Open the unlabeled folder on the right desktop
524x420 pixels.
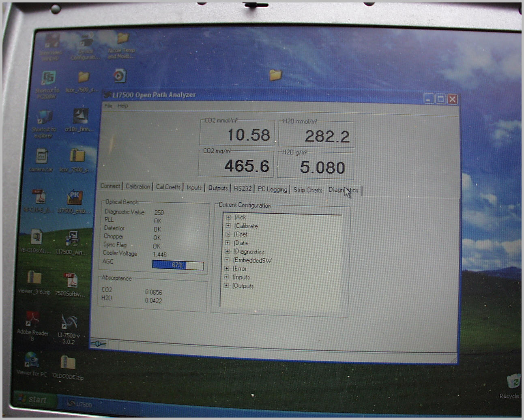(x=275, y=75)
